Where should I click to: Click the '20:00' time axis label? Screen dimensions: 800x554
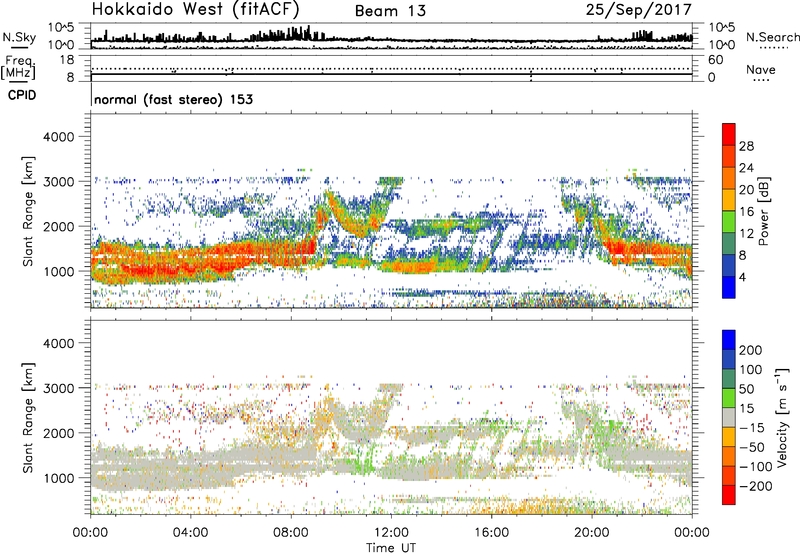pyautogui.click(x=591, y=533)
